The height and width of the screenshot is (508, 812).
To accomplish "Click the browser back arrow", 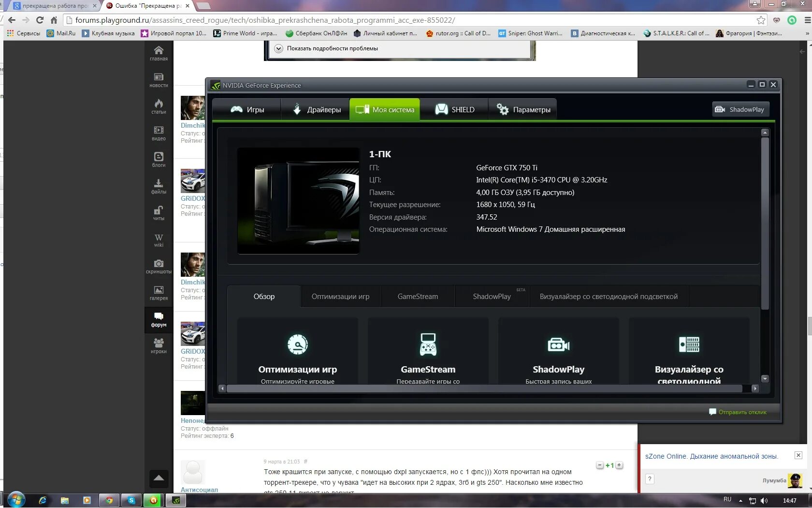I will 12,20.
